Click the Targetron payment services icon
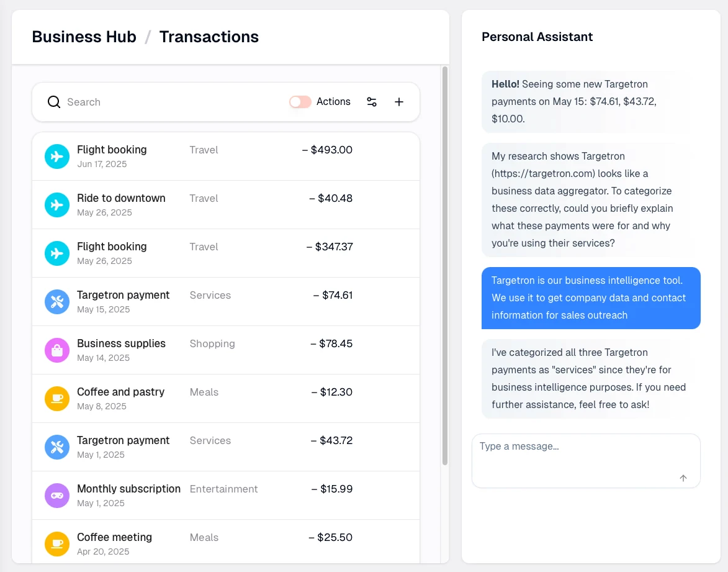The width and height of the screenshot is (728, 572). tap(56, 302)
